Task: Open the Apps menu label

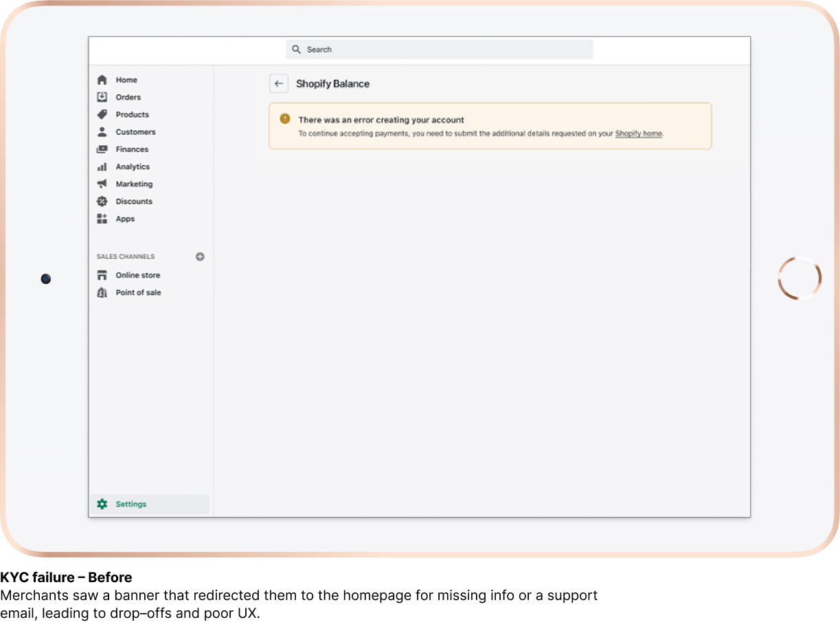Action: pyautogui.click(x=125, y=219)
